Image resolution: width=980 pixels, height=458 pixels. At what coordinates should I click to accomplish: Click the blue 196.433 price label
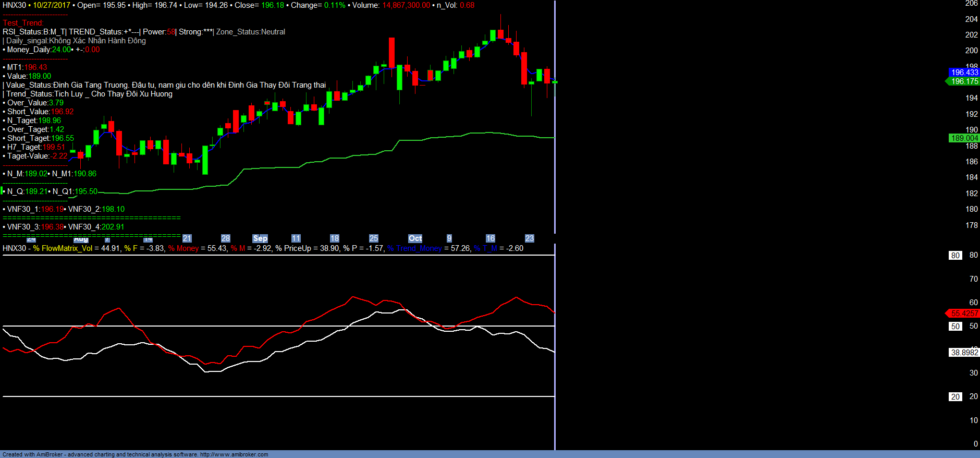click(x=964, y=73)
